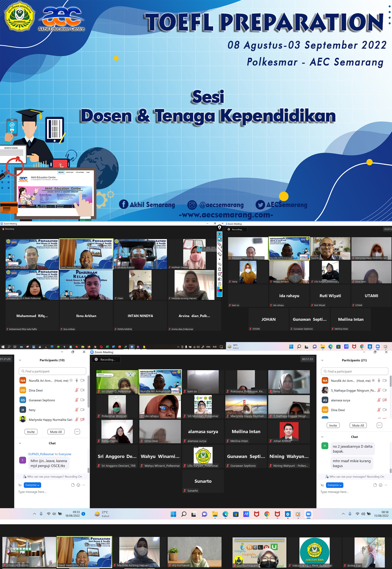Select the highlighter marker tool
The width and height of the screenshot is (392, 569).
point(220,244)
